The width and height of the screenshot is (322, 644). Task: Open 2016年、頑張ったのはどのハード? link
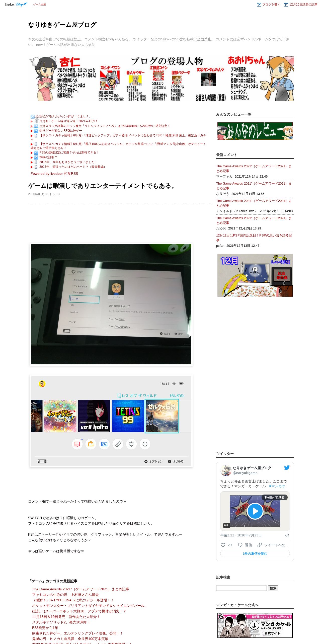tap(73, 167)
